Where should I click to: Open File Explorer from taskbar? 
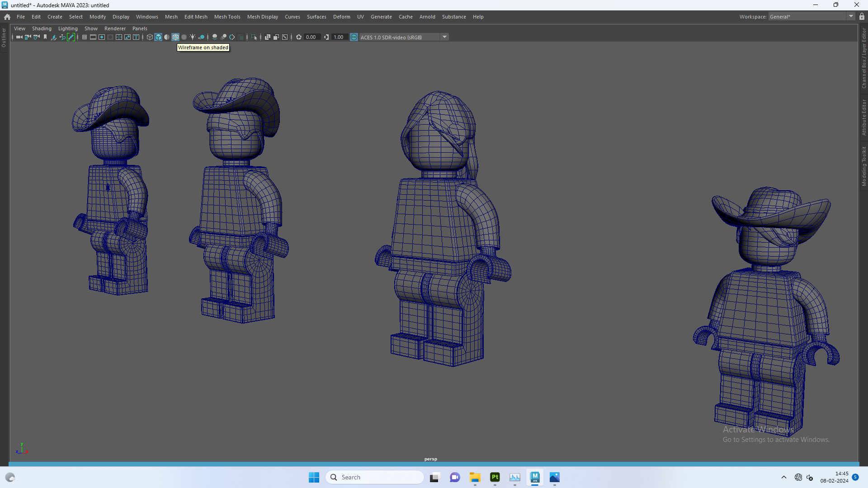tap(475, 477)
